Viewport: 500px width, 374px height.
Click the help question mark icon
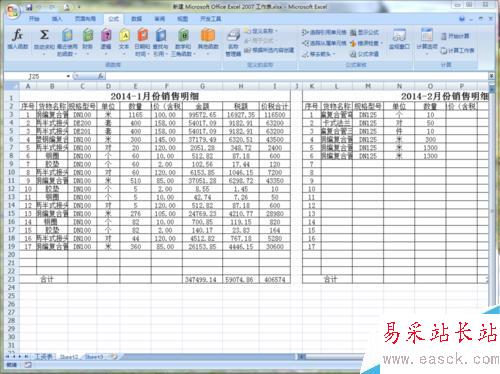(x=462, y=19)
